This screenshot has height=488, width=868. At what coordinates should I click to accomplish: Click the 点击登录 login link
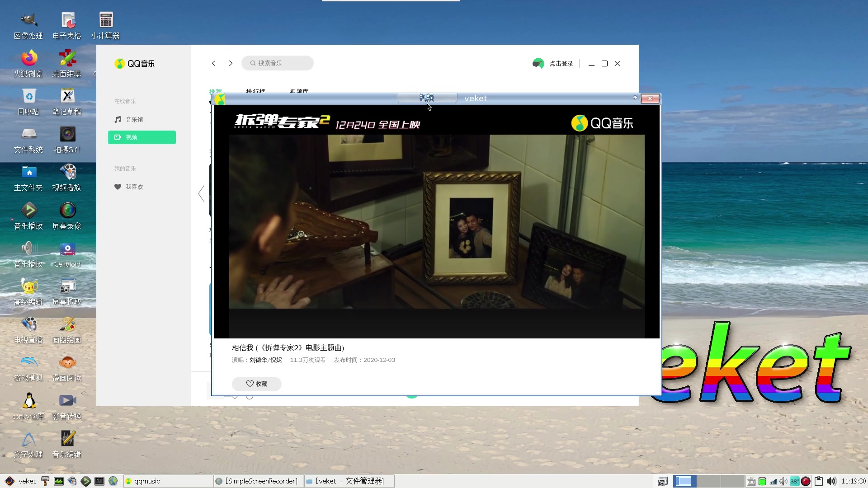[x=561, y=64]
